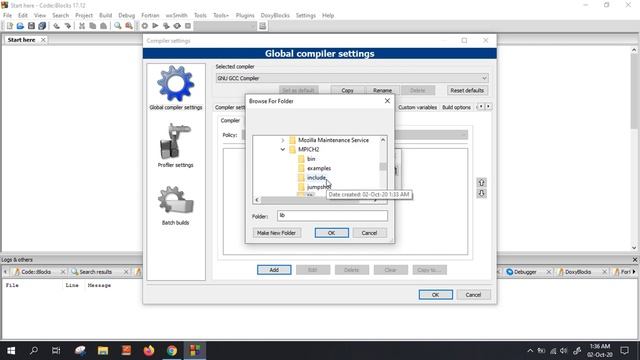This screenshot has height=360, width=640.
Task: Open Chrome from the taskbar
Action: click(x=172, y=350)
